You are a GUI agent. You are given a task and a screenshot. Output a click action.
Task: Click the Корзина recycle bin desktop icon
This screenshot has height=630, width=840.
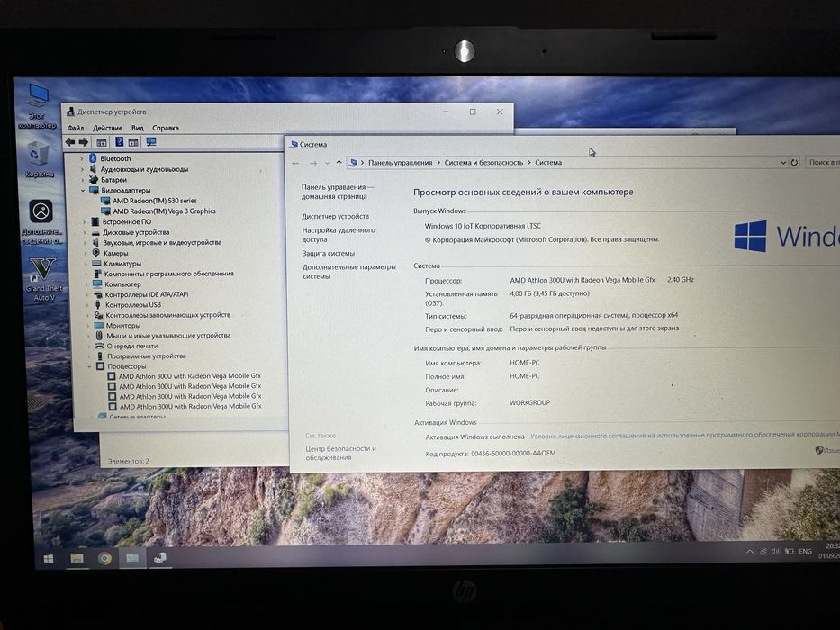pos(39,159)
